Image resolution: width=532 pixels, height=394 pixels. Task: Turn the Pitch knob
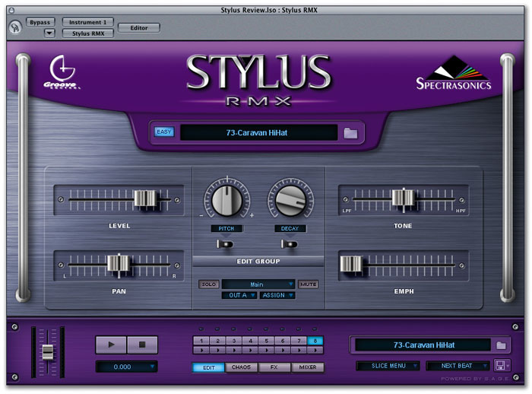coord(226,200)
